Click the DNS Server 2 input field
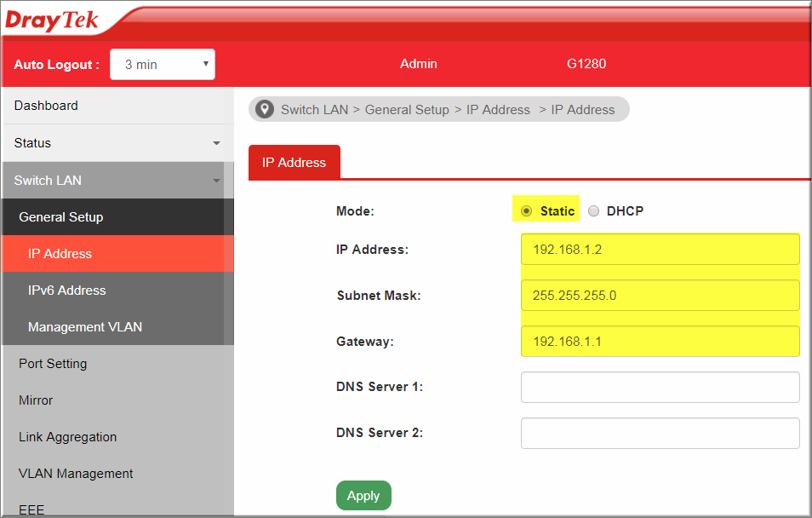This screenshot has height=518, width=812. (660, 433)
